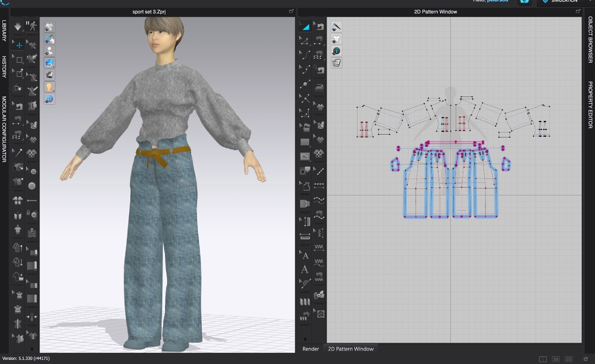The image size is (595, 364).
Task: Switch to the Render tab
Action: [311, 349]
